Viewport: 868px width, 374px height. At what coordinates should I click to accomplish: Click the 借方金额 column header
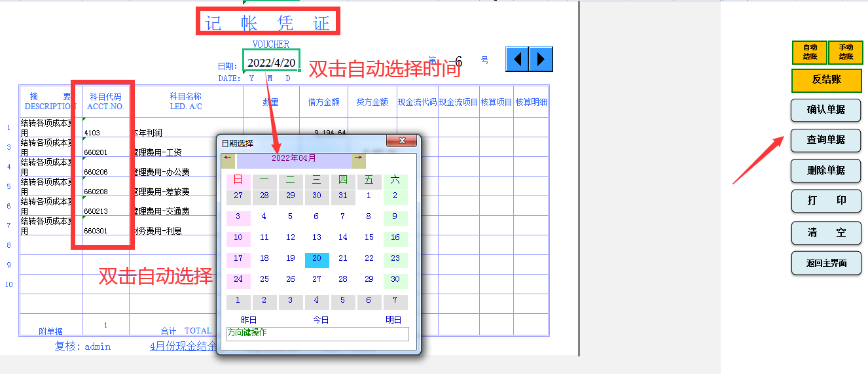tap(324, 102)
